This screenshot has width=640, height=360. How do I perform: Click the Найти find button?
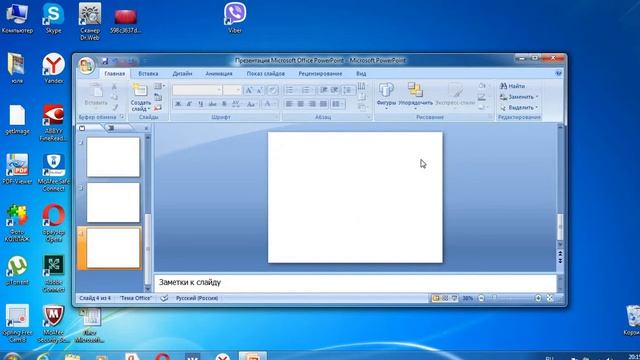tap(513, 86)
